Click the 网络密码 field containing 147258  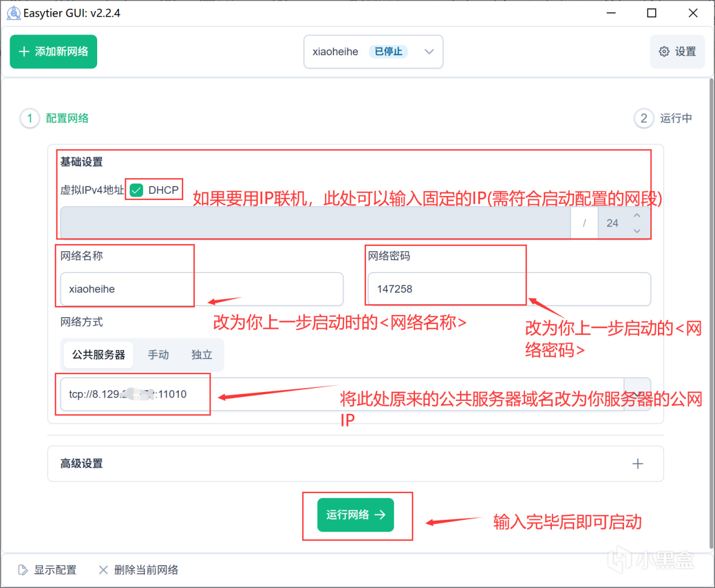(x=509, y=289)
